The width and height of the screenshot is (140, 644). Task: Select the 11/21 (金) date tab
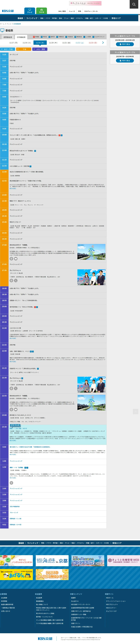pyautogui.click(x=66, y=43)
